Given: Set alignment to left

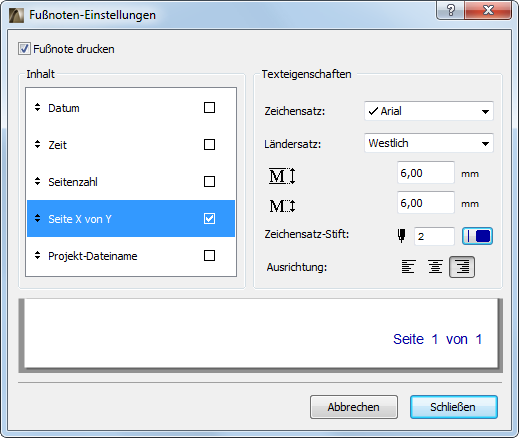Looking at the screenshot, I should (x=408, y=267).
